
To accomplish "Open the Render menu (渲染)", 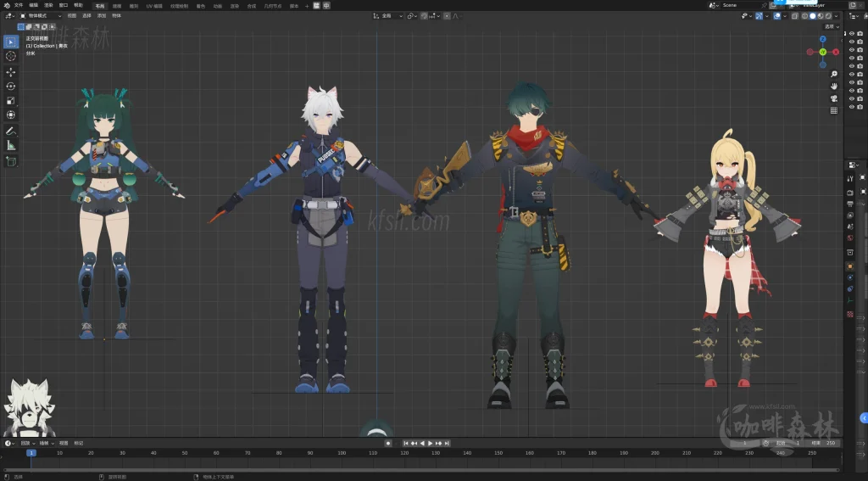I will (48, 5).
